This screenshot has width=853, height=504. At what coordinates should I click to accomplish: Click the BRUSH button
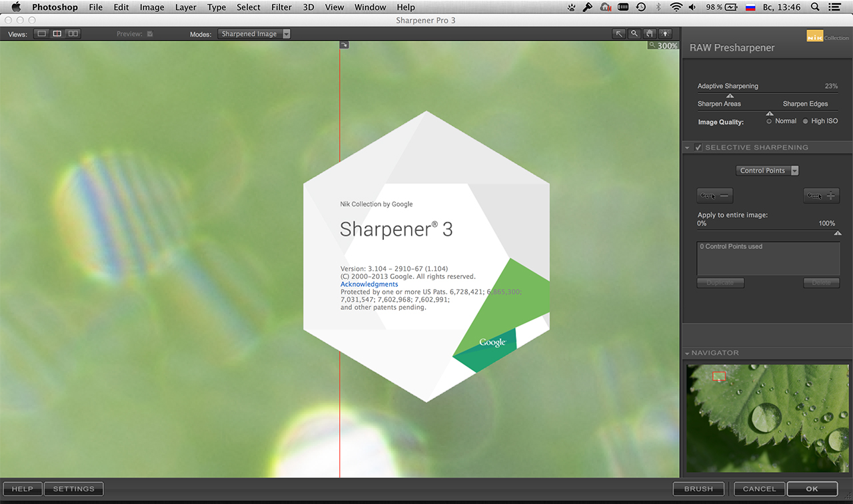(x=698, y=489)
